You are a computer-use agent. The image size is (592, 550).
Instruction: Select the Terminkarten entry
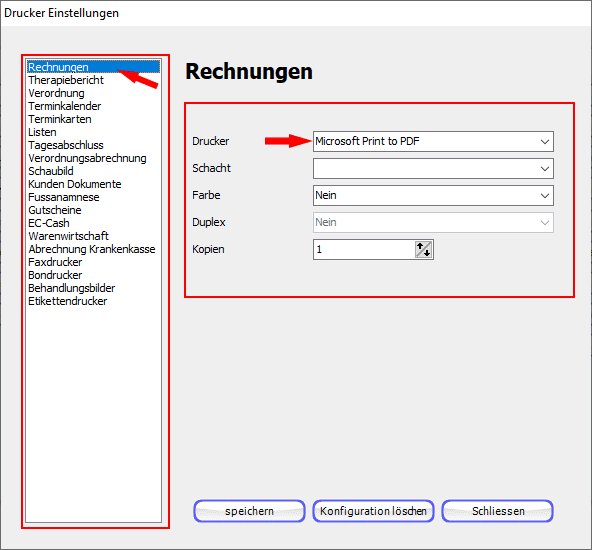click(60, 119)
